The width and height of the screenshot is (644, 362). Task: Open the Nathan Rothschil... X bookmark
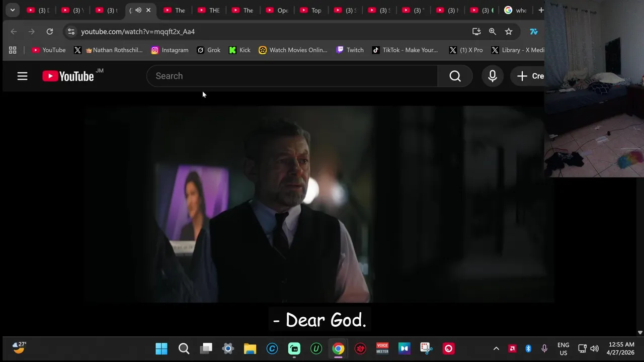pos(108,50)
